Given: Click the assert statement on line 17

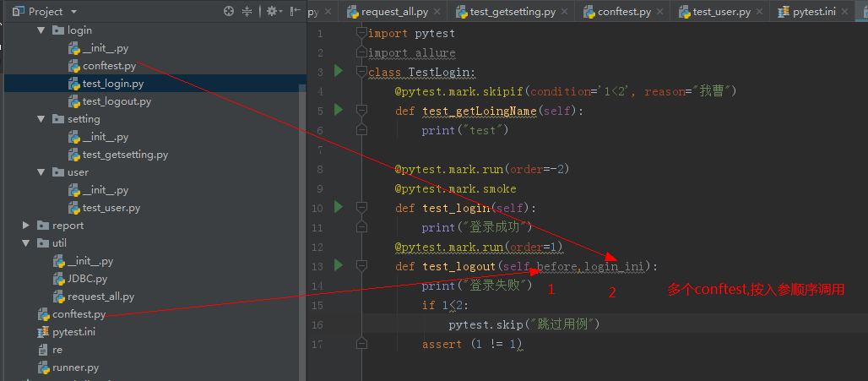Looking at the screenshot, I should 472,344.
